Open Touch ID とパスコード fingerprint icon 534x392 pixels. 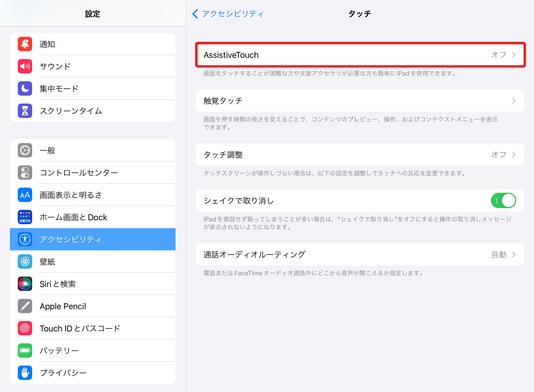pos(25,328)
